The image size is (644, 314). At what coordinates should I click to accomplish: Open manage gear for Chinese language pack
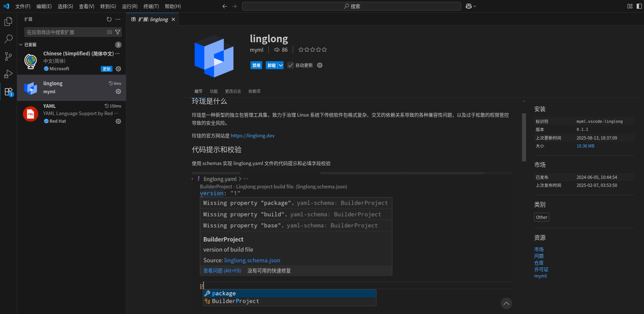118,69
